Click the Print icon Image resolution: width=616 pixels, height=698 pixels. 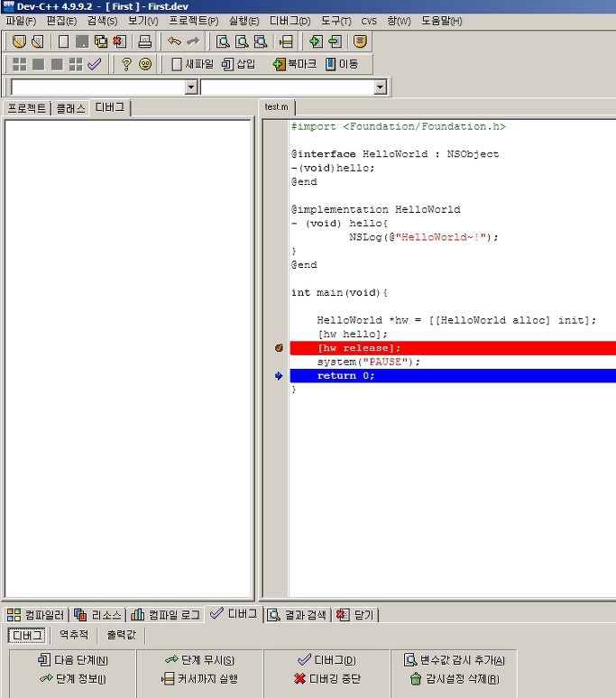pos(144,41)
